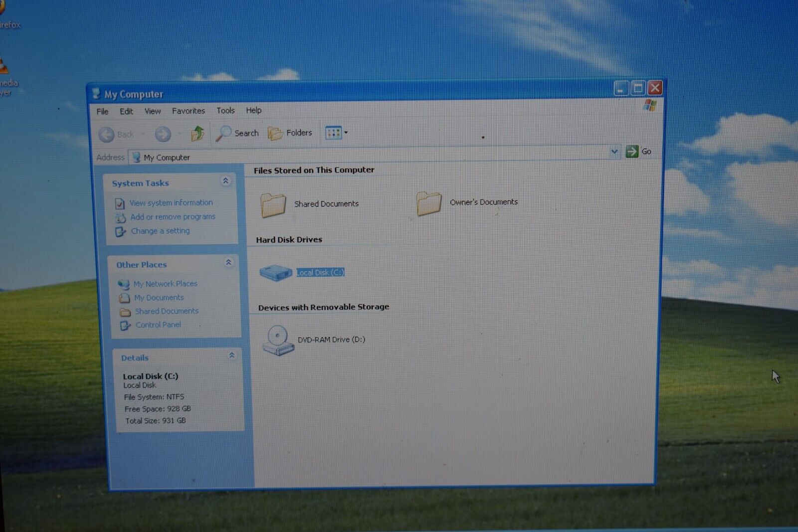This screenshot has width=798, height=532.
Task: Click the Change a setting icon
Action: (120, 232)
